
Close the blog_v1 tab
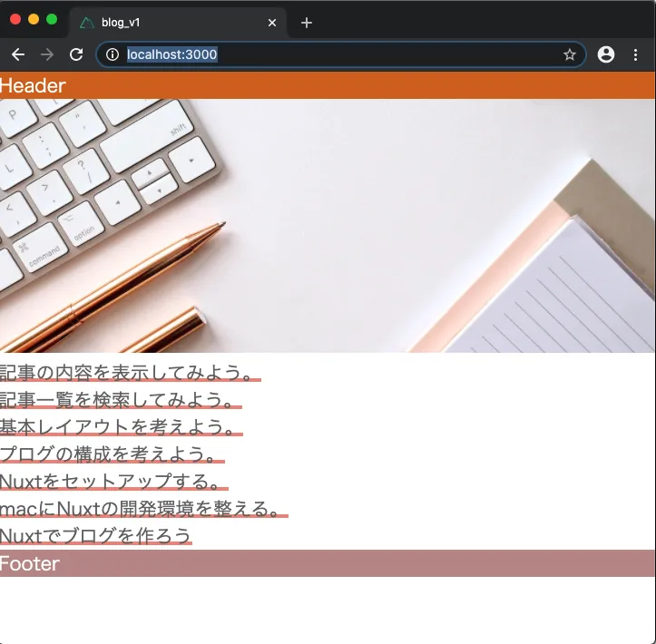(272, 23)
